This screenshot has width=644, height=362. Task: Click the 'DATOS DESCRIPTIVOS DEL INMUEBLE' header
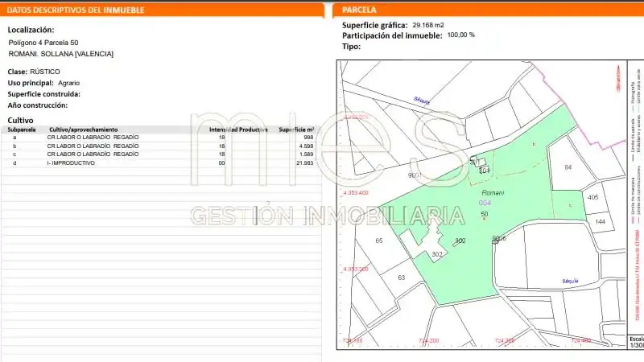[76, 10]
